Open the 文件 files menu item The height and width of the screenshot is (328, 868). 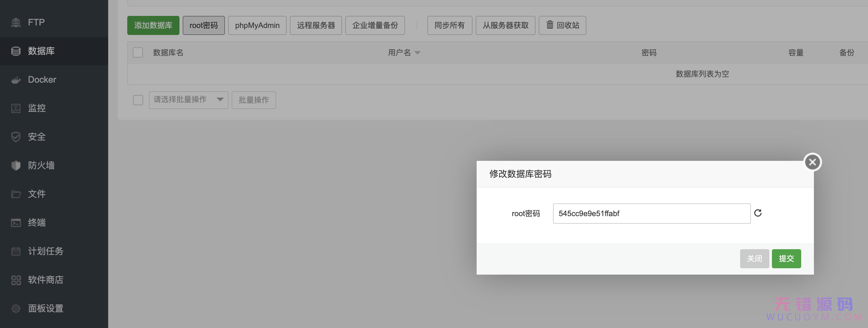click(x=36, y=194)
